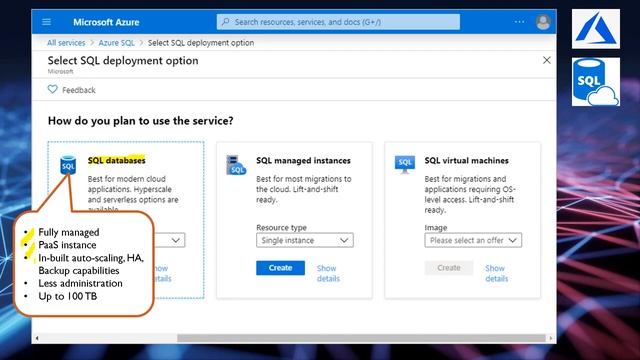
Task: Select the SQL databases card title
Action: 117,160
